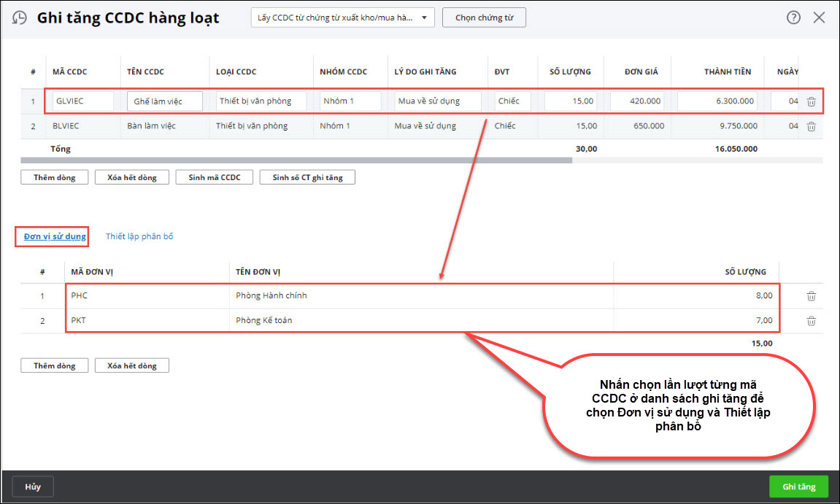840x504 pixels.
Task: Open the Thiết lập phân bổ tab
Action: [139, 236]
